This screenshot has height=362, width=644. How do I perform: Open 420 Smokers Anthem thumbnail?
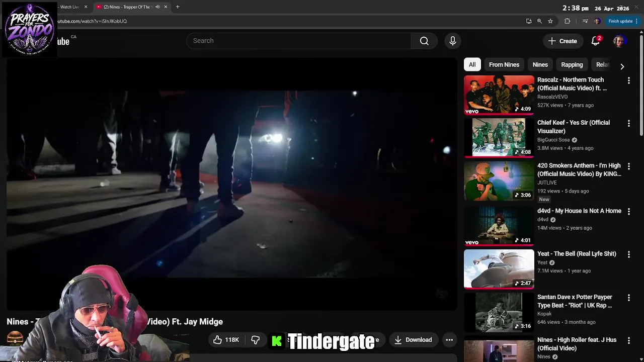click(499, 181)
